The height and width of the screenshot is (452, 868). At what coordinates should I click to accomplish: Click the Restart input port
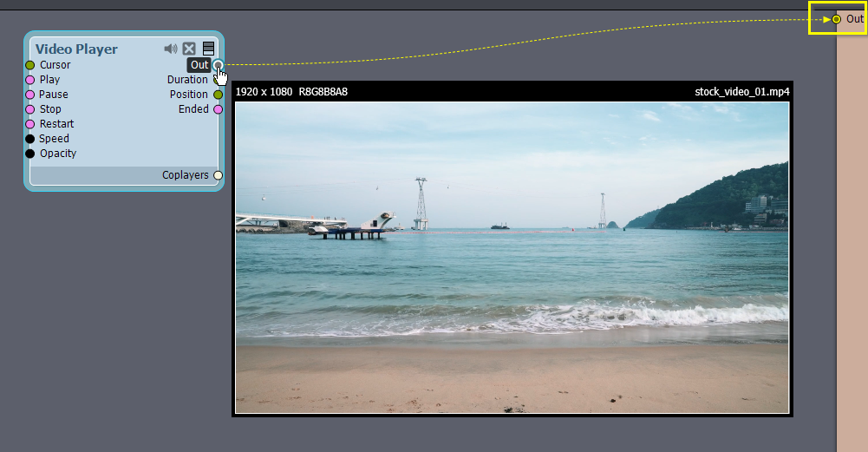(29, 124)
